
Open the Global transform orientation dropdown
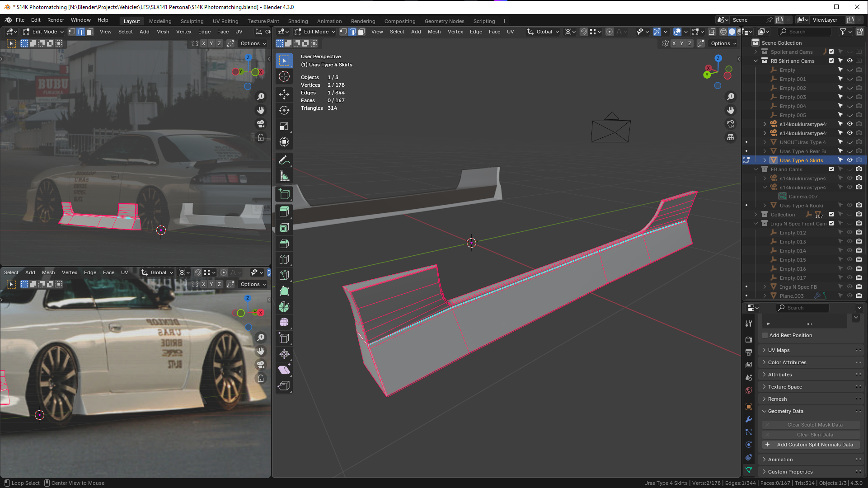point(544,32)
